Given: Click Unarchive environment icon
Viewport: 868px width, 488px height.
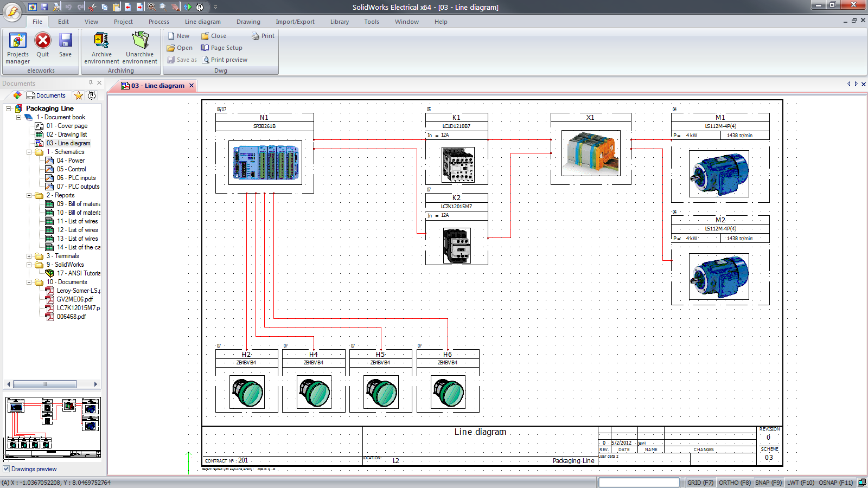Looking at the screenshot, I should point(140,41).
